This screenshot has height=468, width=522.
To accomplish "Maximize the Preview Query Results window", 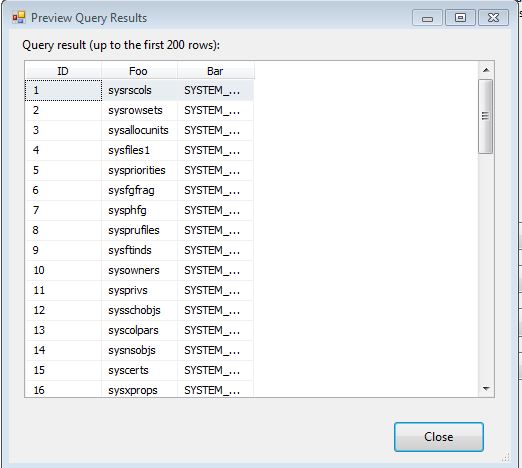I will tap(460, 17).
